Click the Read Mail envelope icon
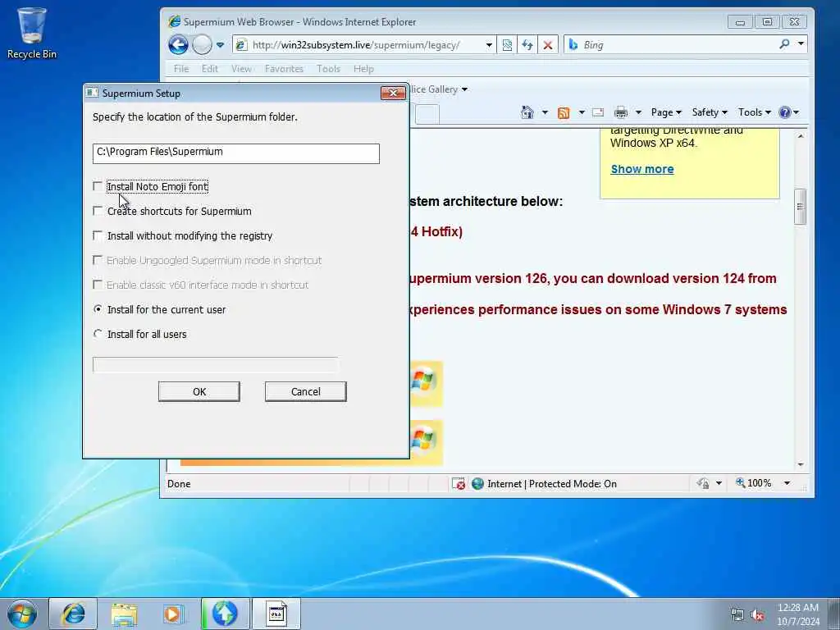 point(598,112)
